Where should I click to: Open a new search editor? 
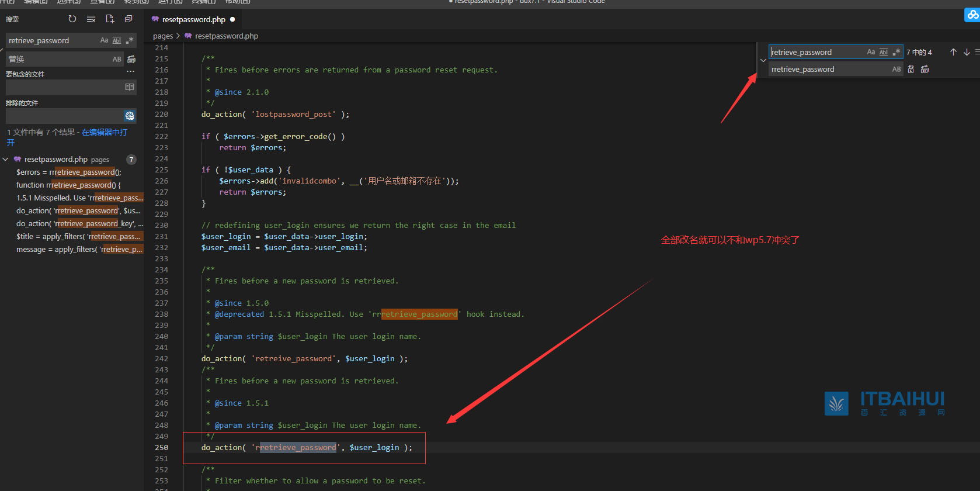[110, 19]
